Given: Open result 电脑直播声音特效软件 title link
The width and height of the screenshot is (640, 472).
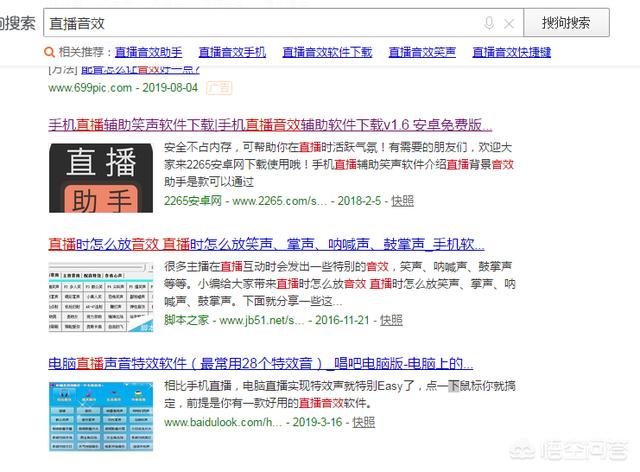Looking at the screenshot, I should click(x=260, y=363).
